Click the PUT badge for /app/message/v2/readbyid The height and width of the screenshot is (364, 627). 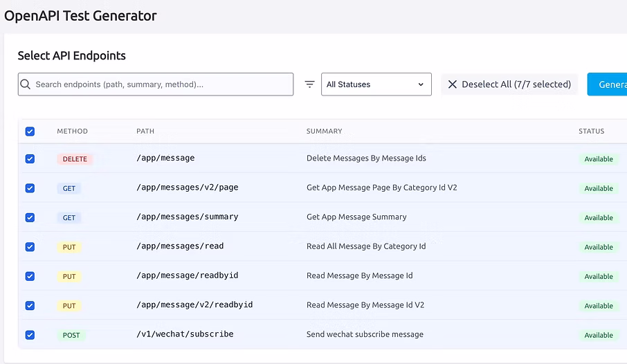(x=69, y=306)
